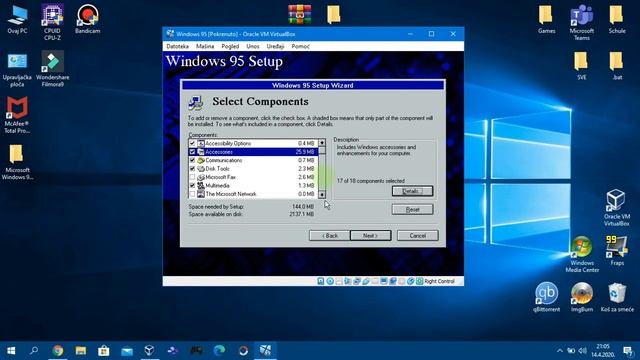Screen dimensions: 640x360
Task: Go to previous step with Back button
Action: (x=329, y=236)
